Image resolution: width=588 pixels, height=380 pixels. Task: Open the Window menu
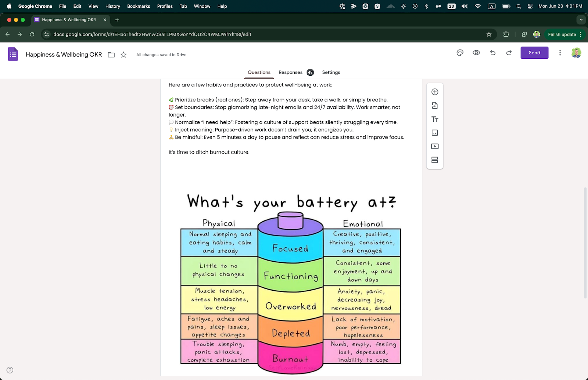tap(202, 6)
